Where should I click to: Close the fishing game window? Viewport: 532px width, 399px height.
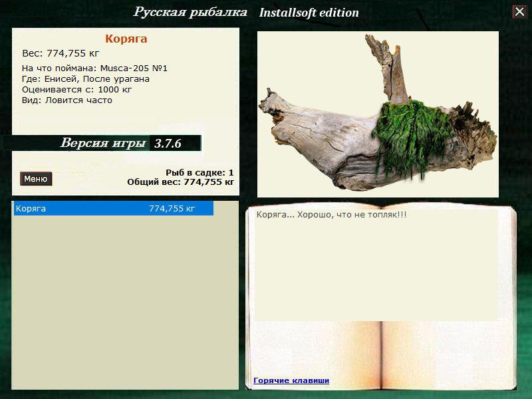pyautogui.click(x=519, y=12)
